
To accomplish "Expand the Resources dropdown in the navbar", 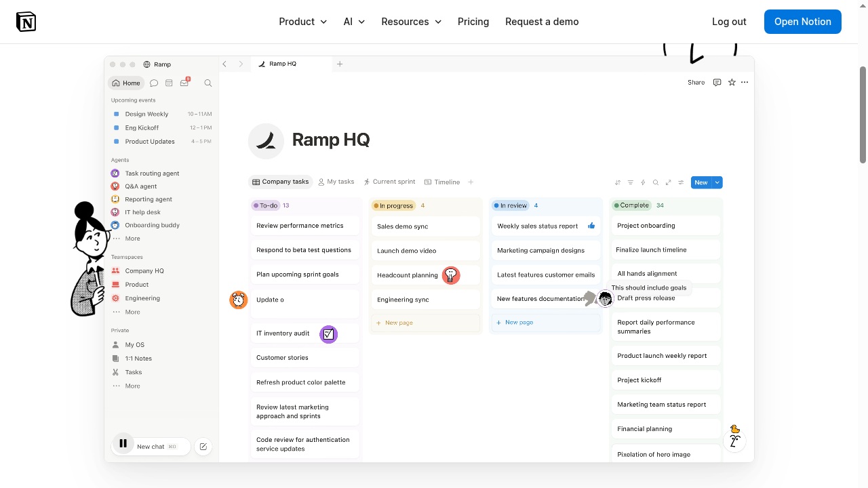I will (411, 22).
